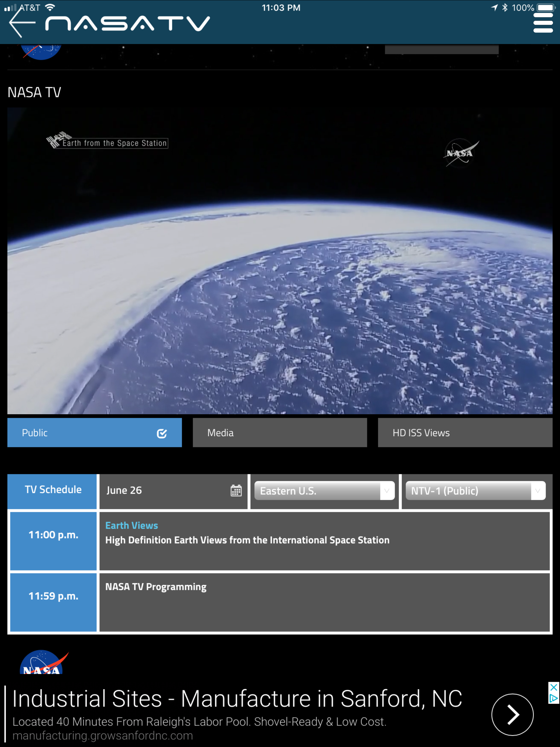The height and width of the screenshot is (747, 560).
Task: Toggle the Public channel checkmark
Action: point(162,433)
